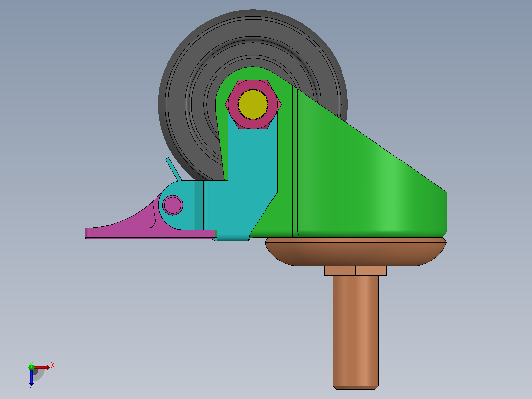
Task: Select the ribbed section of cyan bracket
Action: point(201,205)
